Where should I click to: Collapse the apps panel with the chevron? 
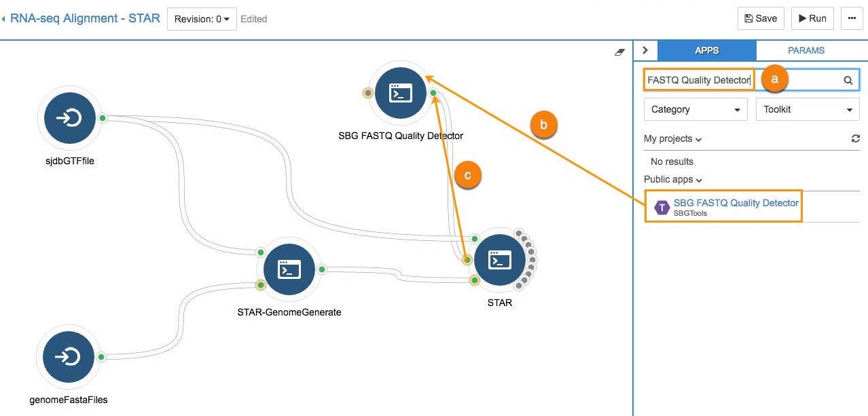pos(645,50)
